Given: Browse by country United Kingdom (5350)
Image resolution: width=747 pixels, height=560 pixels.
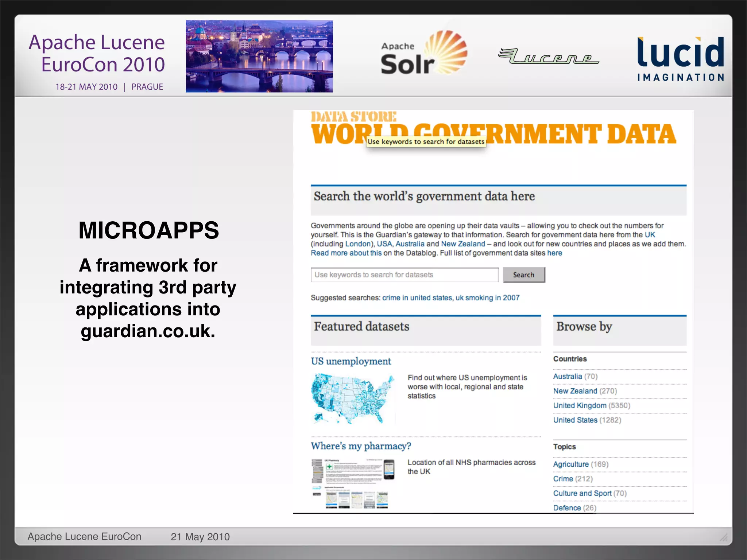Looking at the screenshot, I should tap(592, 406).
